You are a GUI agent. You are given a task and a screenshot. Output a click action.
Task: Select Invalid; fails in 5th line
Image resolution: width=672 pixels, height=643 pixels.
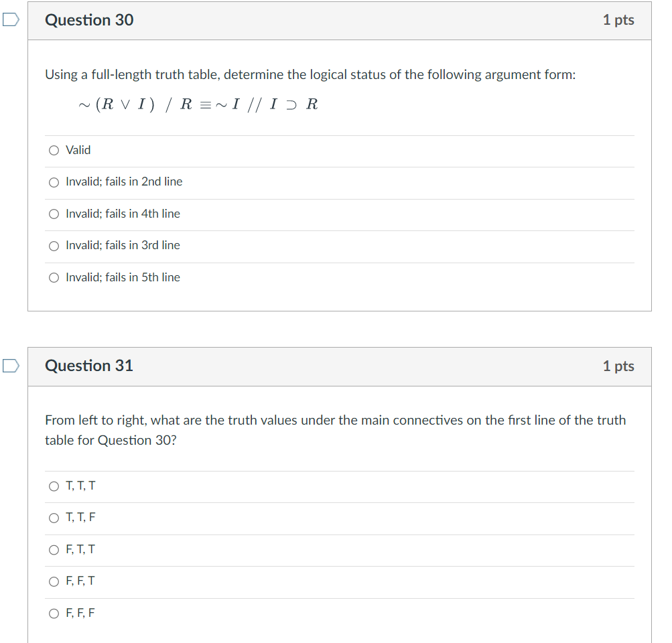tap(54, 277)
